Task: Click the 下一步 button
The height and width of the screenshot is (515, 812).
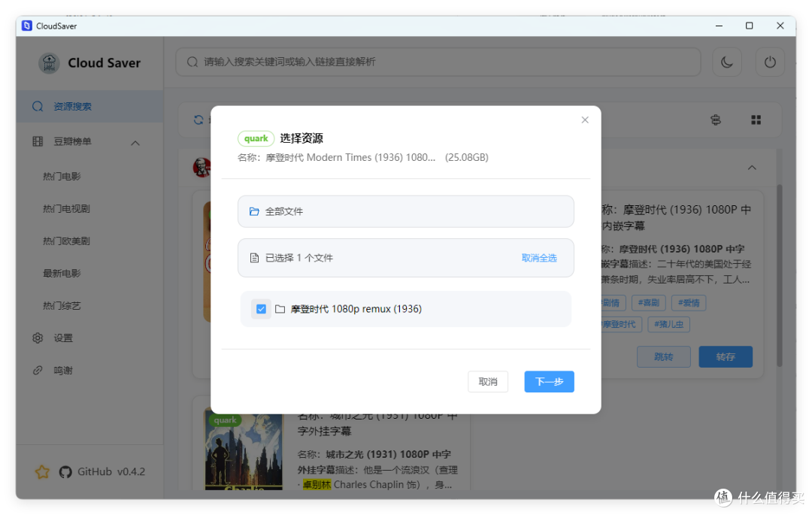Action: pyautogui.click(x=549, y=382)
